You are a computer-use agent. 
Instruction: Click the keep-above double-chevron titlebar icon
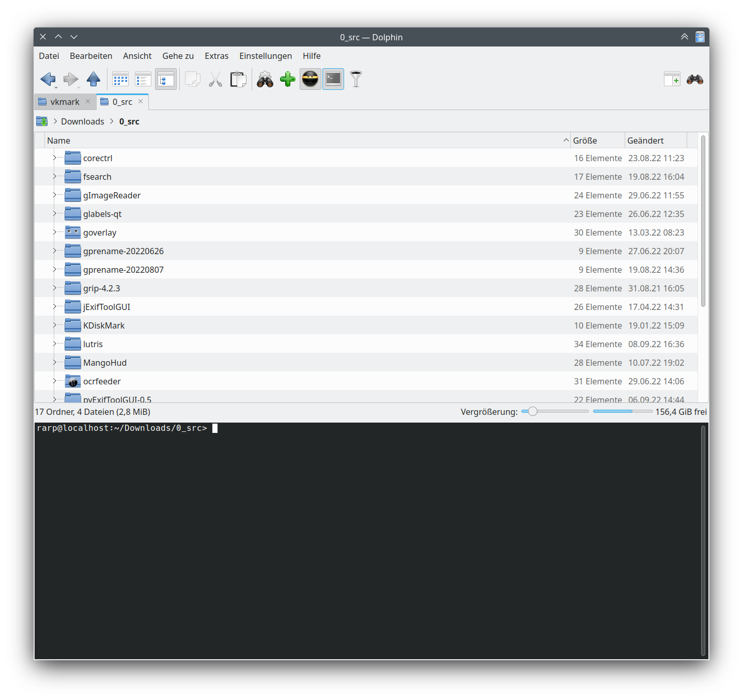pyautogui.click(x=685, y=37)
